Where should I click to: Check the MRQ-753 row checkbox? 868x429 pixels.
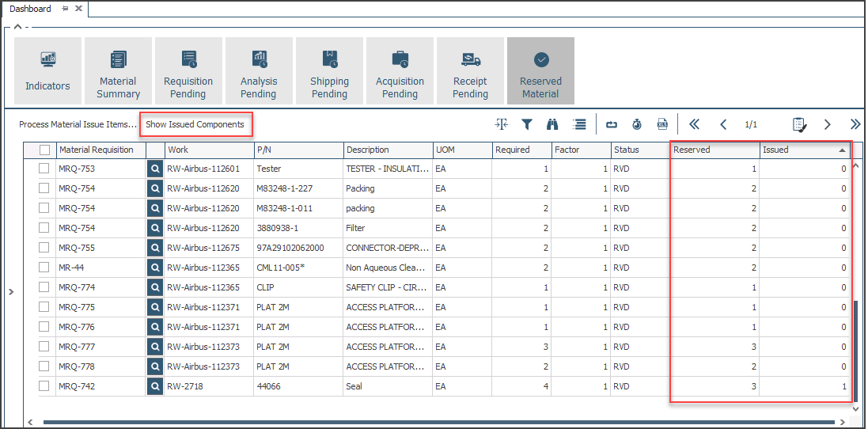pyautogui.click(x=44, y=169)
